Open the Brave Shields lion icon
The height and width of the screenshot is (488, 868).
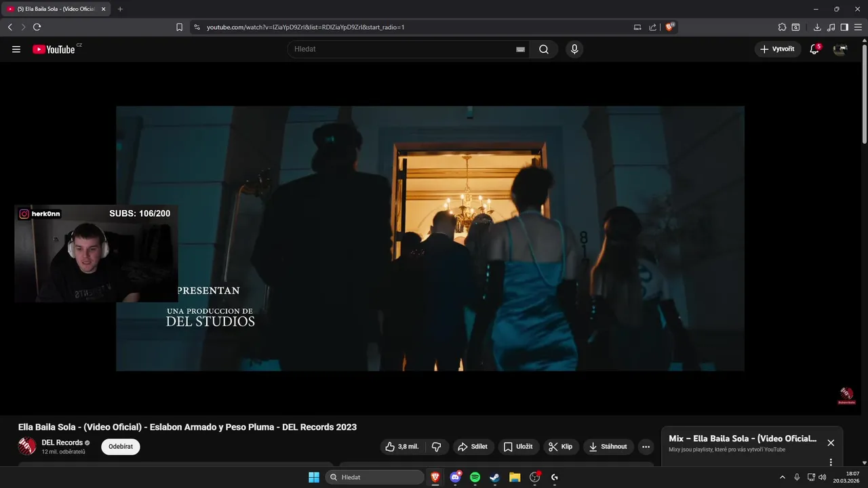pyautogui.click(x=670, y=27)
